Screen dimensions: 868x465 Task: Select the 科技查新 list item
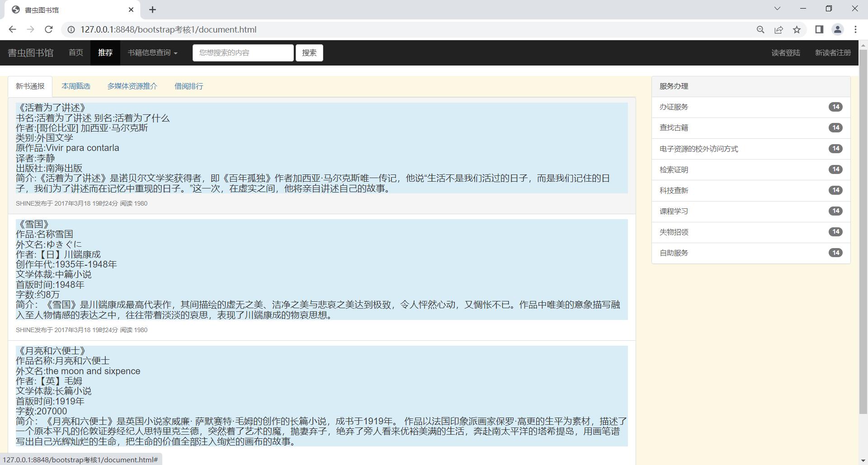[x=751, y=190]
